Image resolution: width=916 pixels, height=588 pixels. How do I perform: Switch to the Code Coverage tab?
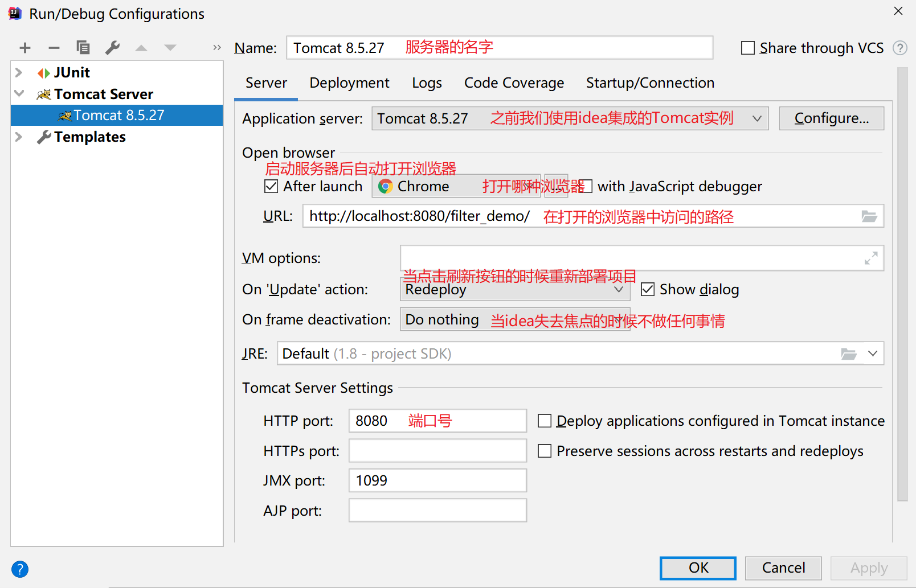tap(514, 83)
